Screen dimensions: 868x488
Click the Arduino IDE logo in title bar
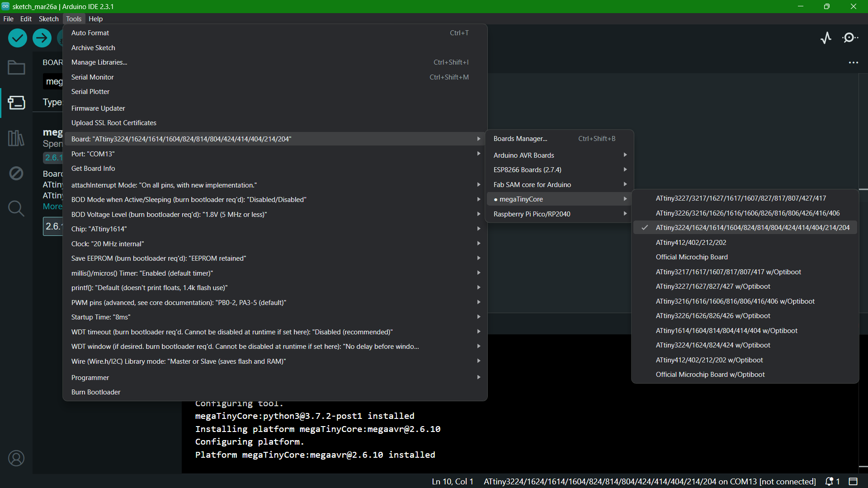pos(5,6)
